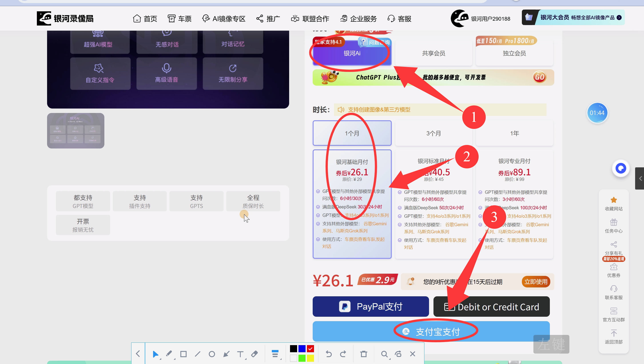This screenshot has width=644, height=364.
Task: Open the line thickness options
Action: [x=275, y=354]
